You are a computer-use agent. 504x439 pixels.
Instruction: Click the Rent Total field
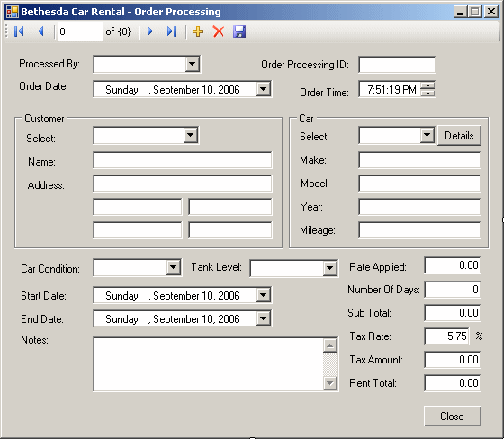(452, 383)
